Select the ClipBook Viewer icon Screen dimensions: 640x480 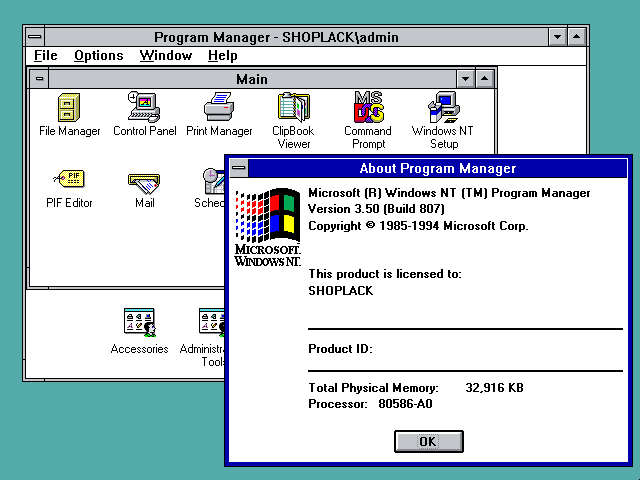click(293, 108)
